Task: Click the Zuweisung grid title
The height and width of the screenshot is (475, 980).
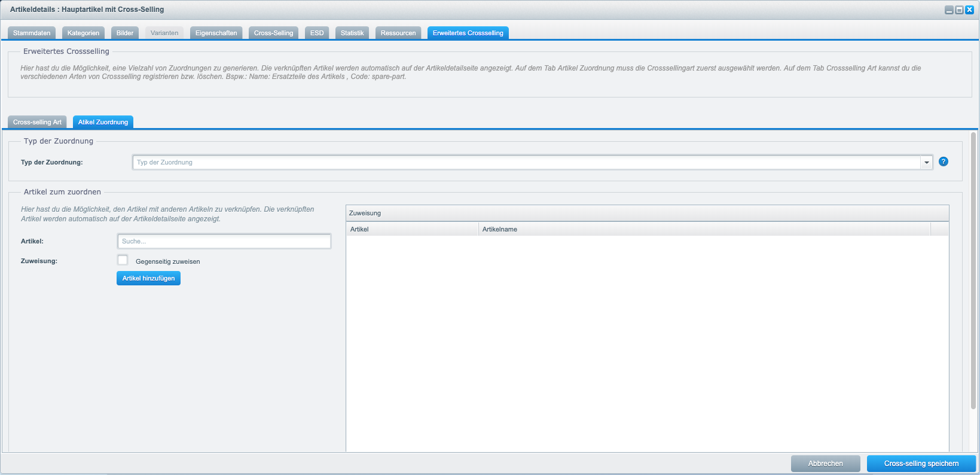Action: 365,213
